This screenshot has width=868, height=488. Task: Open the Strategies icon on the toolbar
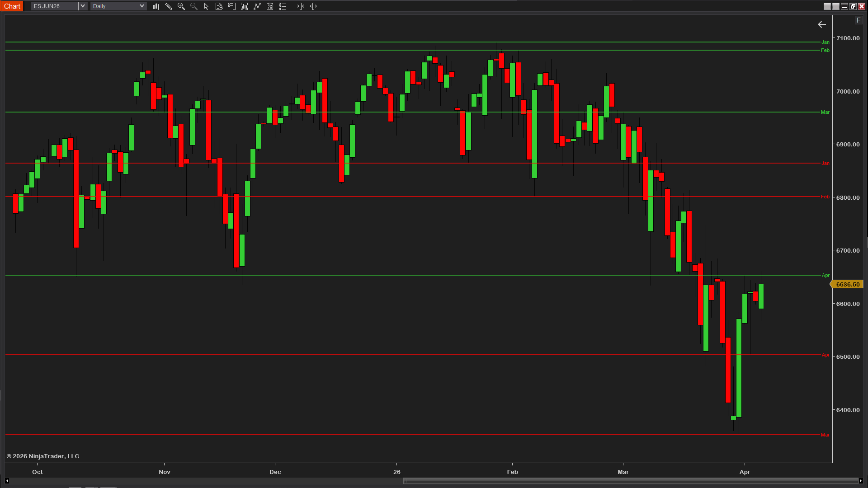(x=257, y=6)
